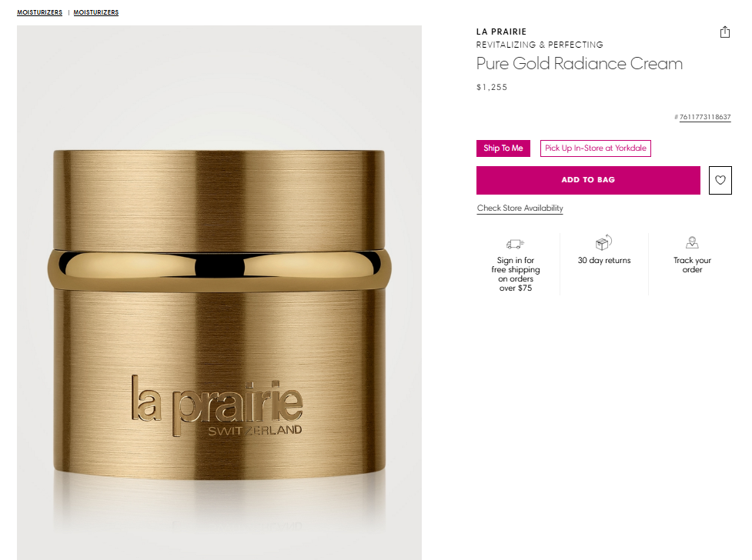Screen dimensions: 752x560
Task: Click the Pure Gold Radiance Cream title
Action: pos(580,64)
